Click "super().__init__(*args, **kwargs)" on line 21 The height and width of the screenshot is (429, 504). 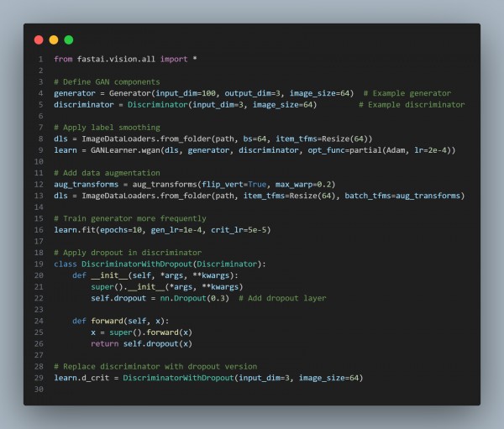coord(167,287)
